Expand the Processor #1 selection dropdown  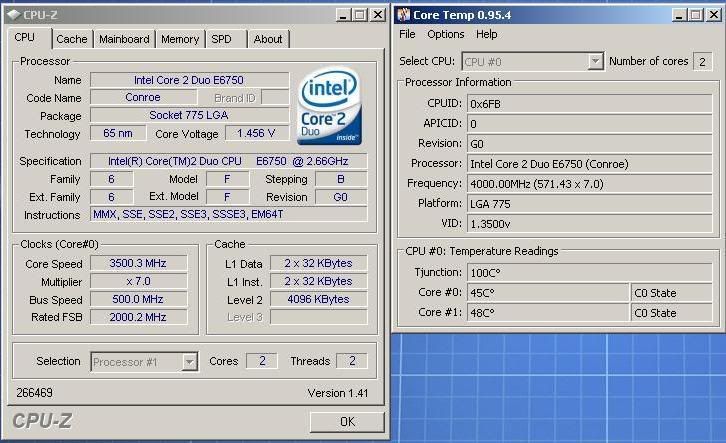pos(189,362)
